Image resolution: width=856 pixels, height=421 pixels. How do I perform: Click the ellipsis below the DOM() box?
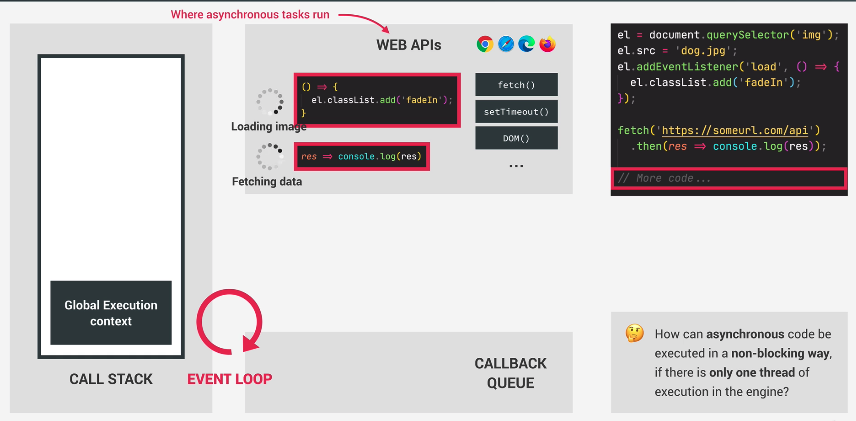[516, 165]
